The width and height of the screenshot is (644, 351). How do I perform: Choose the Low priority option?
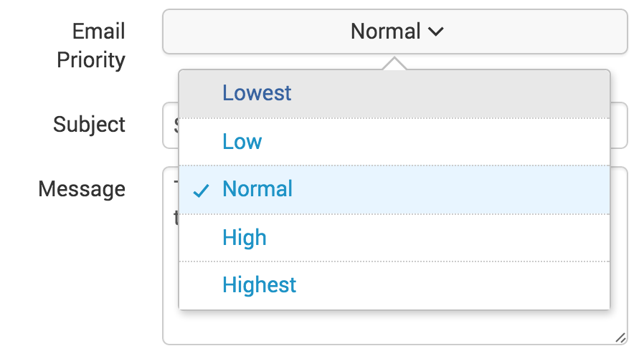394,142
